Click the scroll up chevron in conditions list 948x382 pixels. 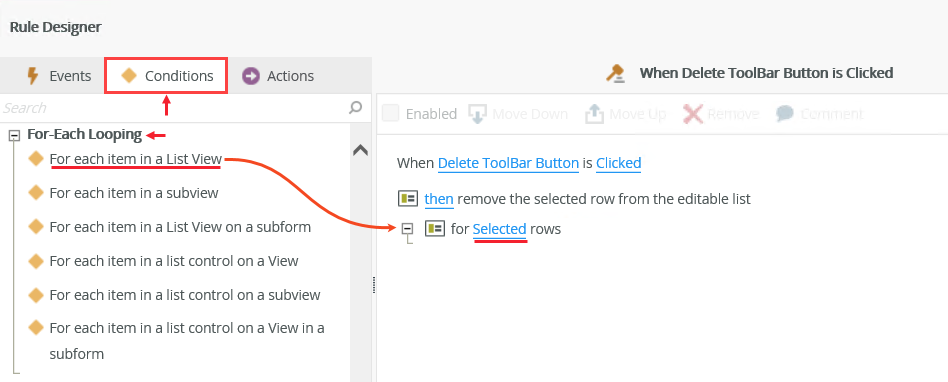coord(360,151)
